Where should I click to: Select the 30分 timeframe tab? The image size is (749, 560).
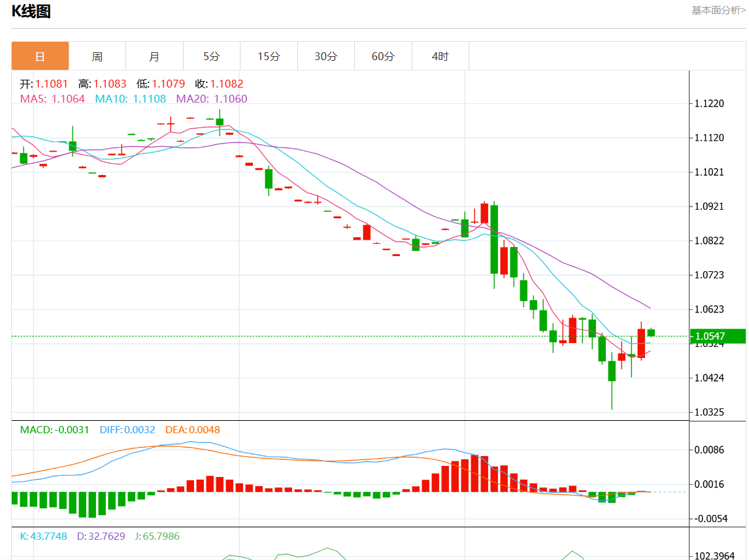325,56
